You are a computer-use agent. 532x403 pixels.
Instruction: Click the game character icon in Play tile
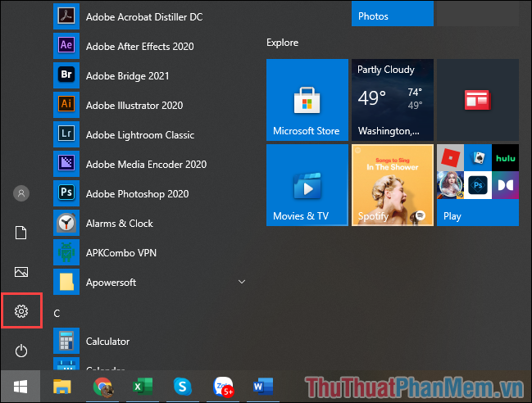pos(450,185)
